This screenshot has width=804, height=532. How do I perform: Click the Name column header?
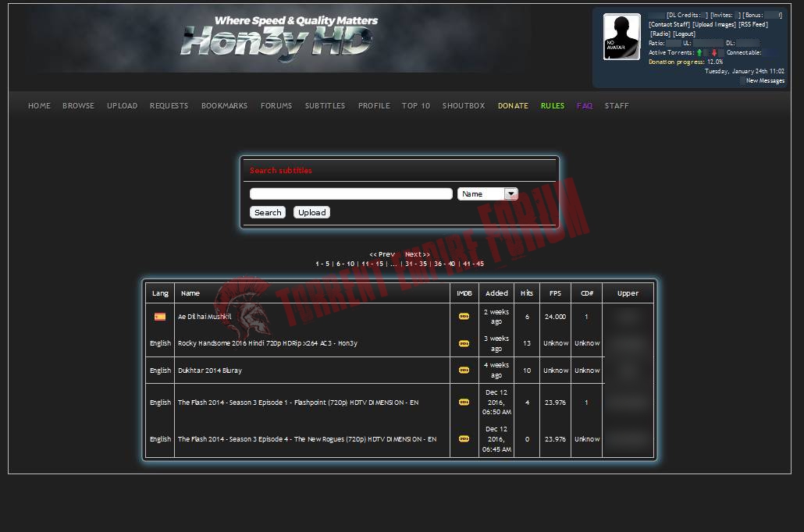point(190,293)
